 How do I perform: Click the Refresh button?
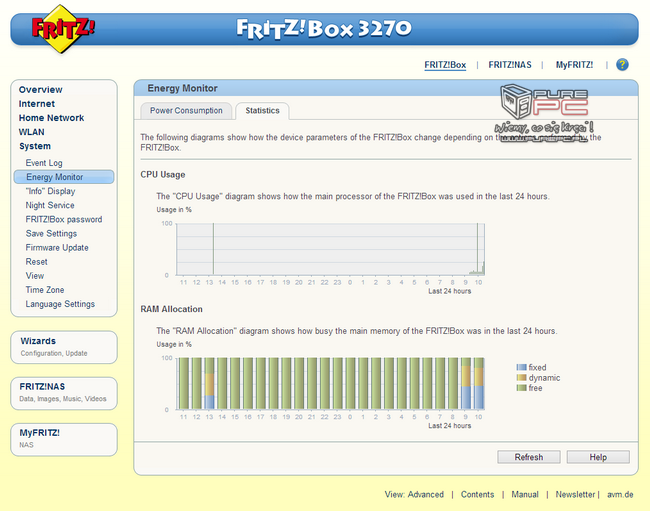(x=529, y=457)
